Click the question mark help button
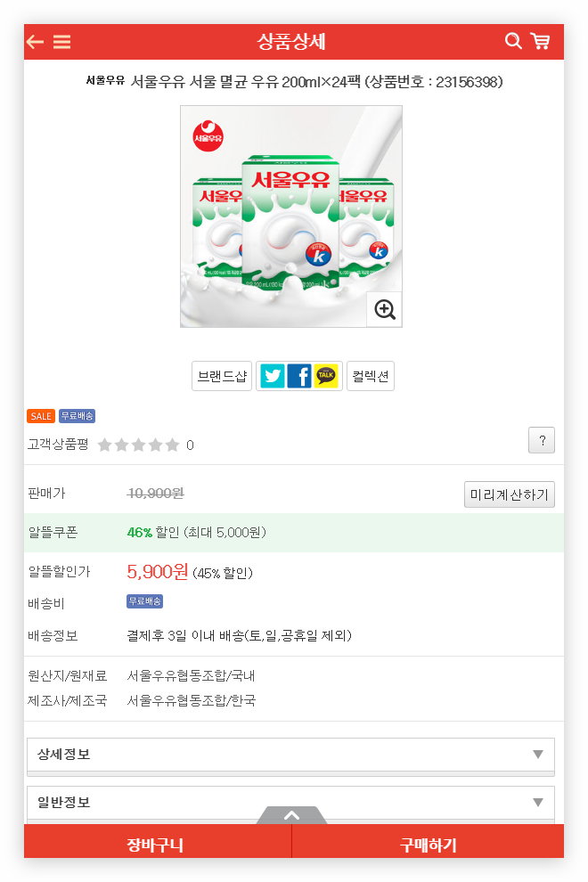Viewport: 588px width, 882px height. click(x=542, y=440)
